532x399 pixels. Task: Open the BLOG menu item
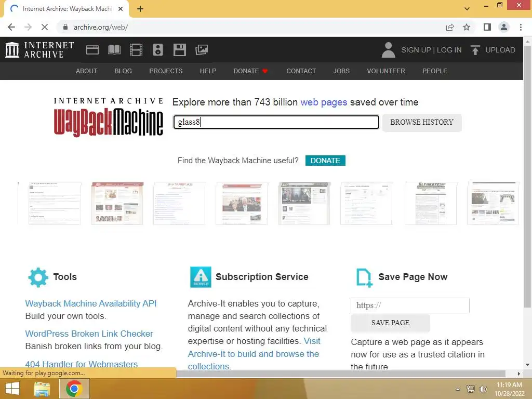123,71
